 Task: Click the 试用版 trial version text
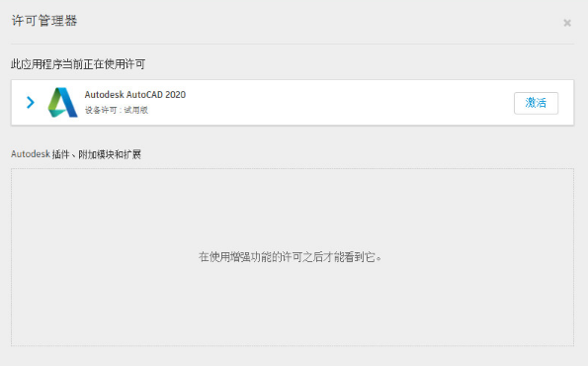(x=136, y=110)
